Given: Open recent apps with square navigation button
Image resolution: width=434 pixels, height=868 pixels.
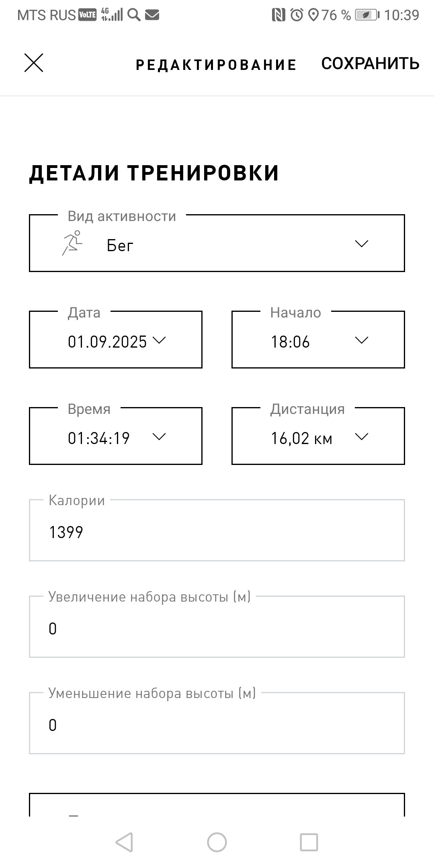Looking at the screenshot, I should 309,842.
